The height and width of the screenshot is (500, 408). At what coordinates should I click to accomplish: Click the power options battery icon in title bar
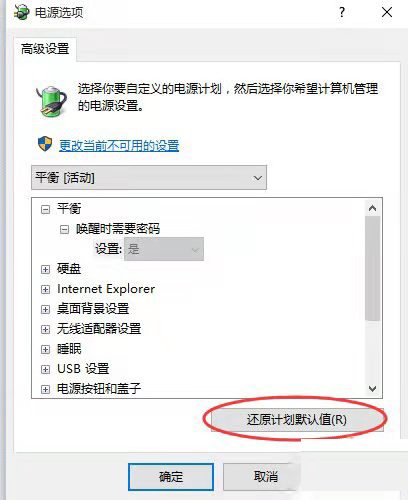pyautogui.click(x=21, y=12)
